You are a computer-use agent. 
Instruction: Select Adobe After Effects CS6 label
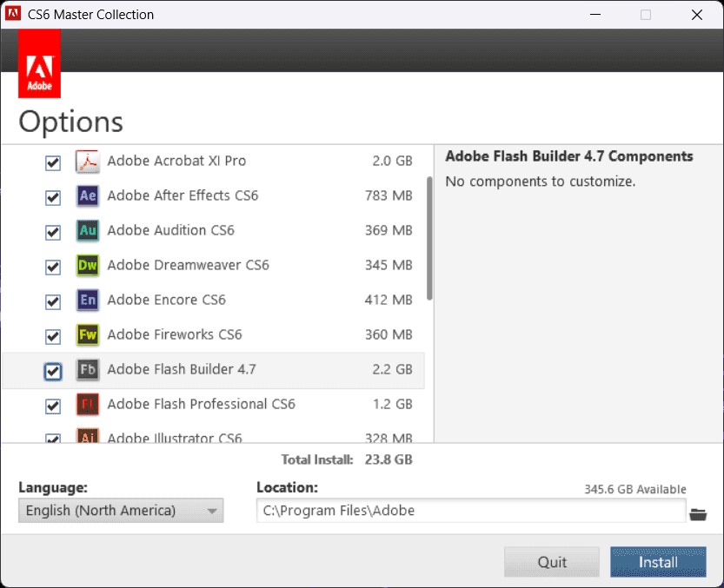point(183,195)
